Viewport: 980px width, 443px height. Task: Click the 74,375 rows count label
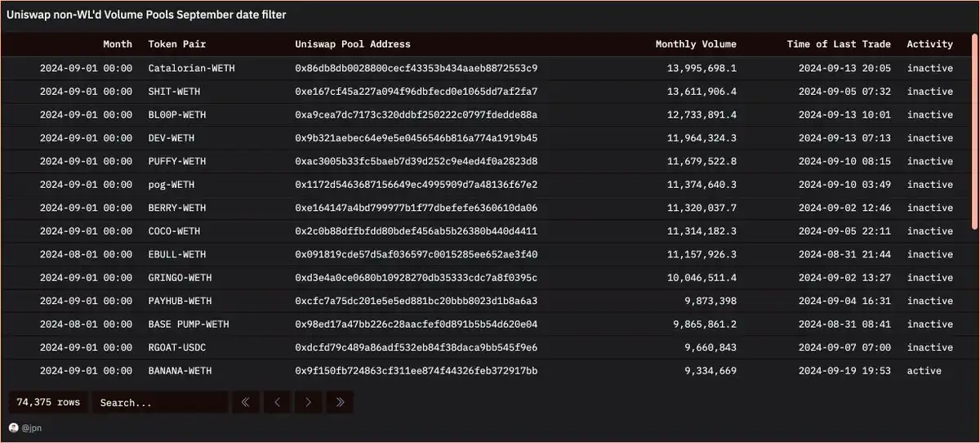coord(48,402)
